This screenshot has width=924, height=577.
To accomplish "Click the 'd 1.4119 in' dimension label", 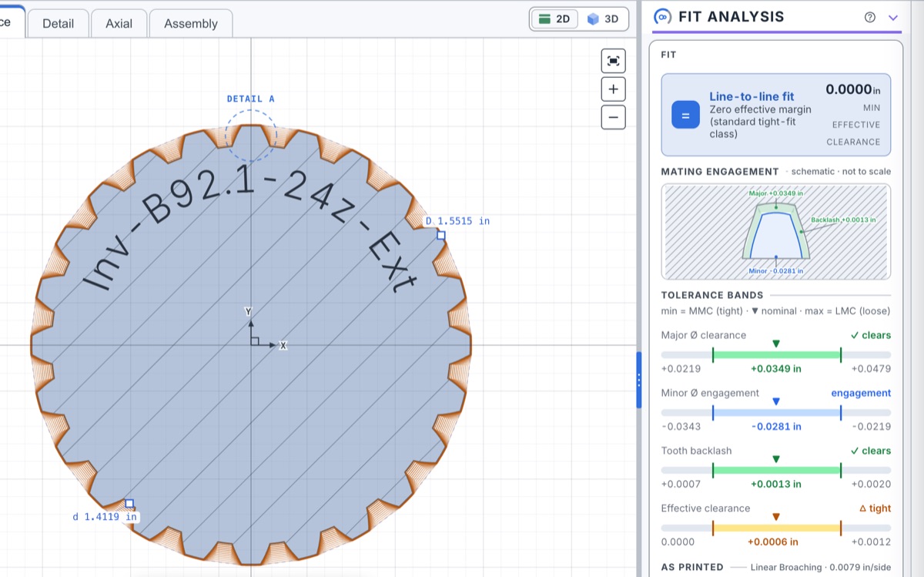I will click(105, 517).
